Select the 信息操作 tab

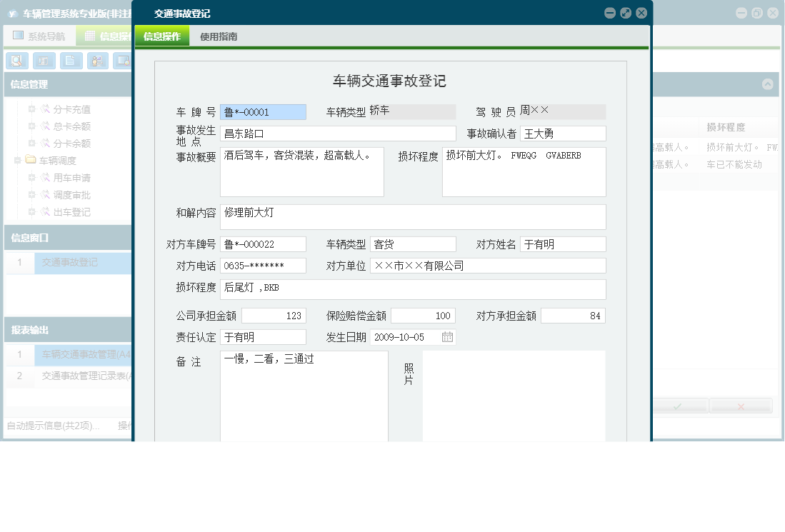[x=162, y=34]
